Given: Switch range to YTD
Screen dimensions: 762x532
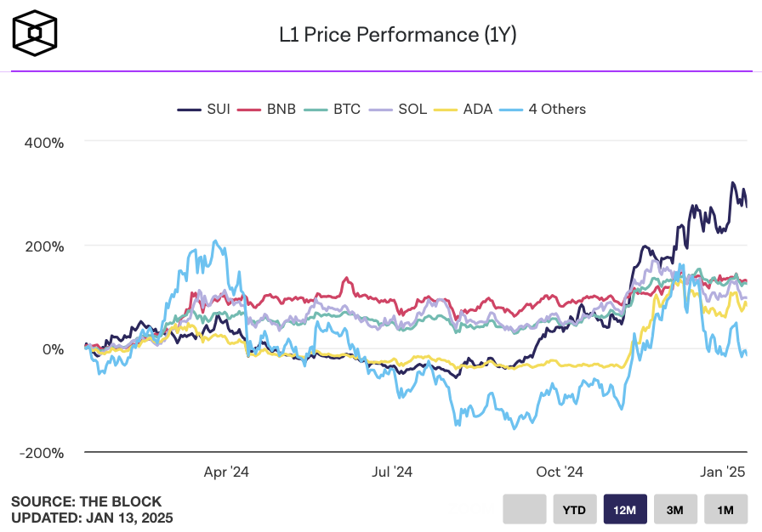Looking at the screenshot, I should tap(574, 510).
